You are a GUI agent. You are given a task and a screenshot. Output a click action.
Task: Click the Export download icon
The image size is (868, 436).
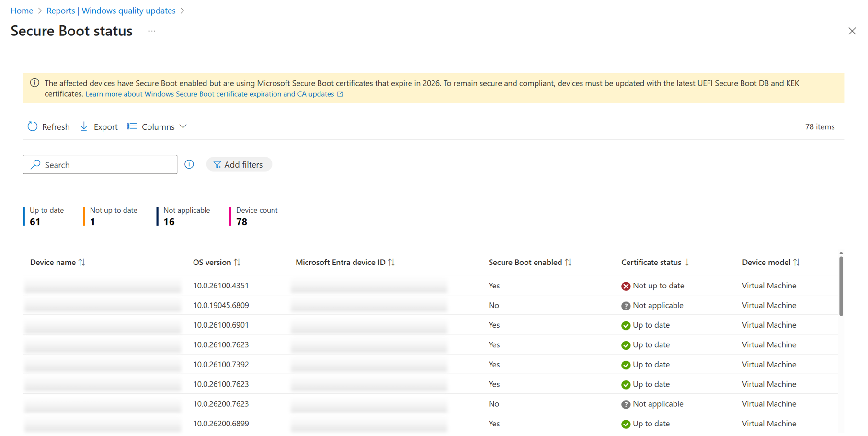(84, 126)
